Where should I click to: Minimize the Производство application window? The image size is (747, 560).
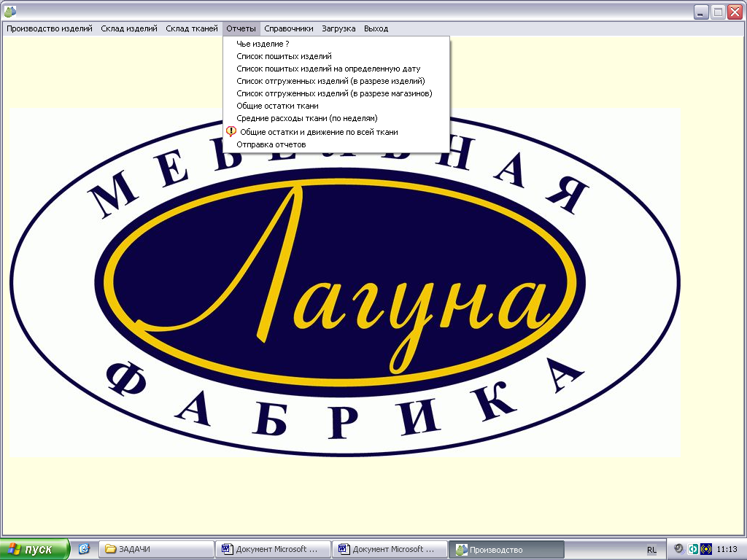[701, 12]
